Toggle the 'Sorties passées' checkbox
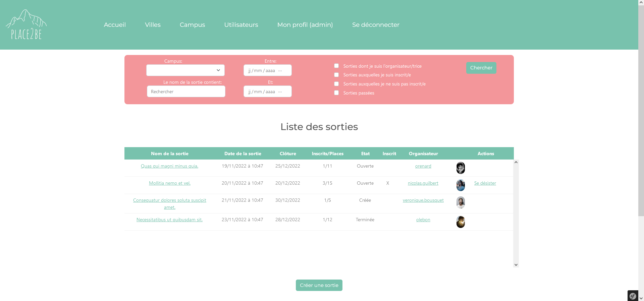The image size is (644, 301). pyautogui.click(x=336, y=93)
